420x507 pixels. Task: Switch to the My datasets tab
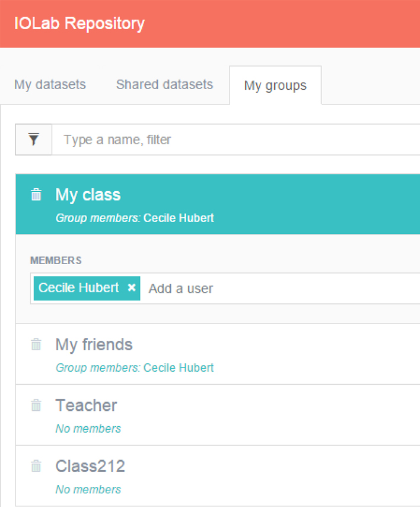[50, 85]
